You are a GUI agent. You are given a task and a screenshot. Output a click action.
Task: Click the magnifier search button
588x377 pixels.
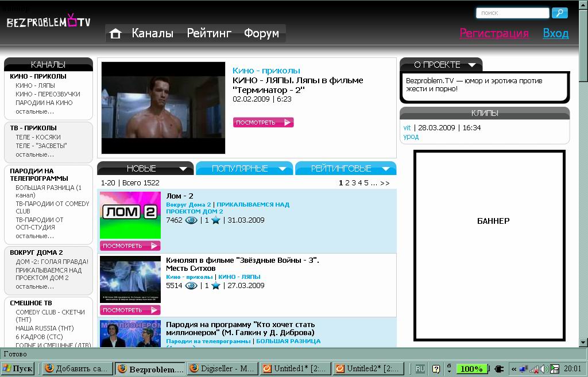(x=559, y=13)
